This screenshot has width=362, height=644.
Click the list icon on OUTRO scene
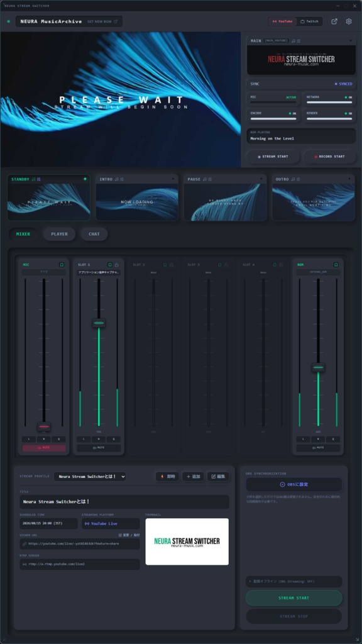pyautogui.click(x=299, y=179)
